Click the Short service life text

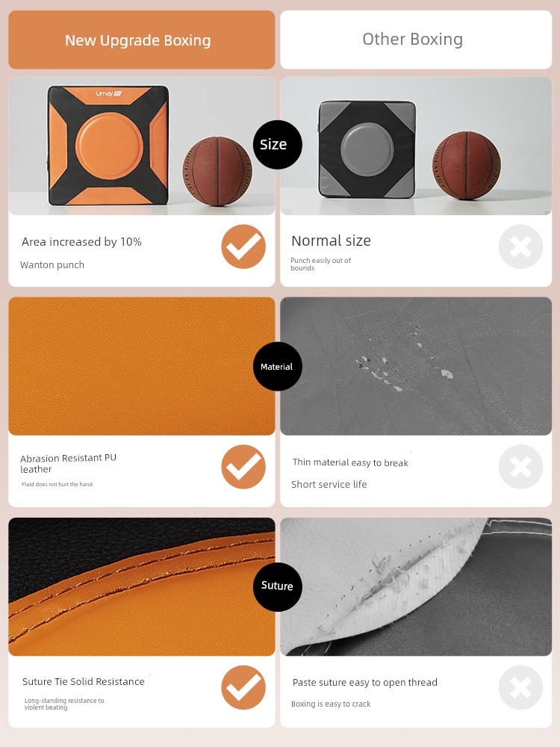coord(329,485)
